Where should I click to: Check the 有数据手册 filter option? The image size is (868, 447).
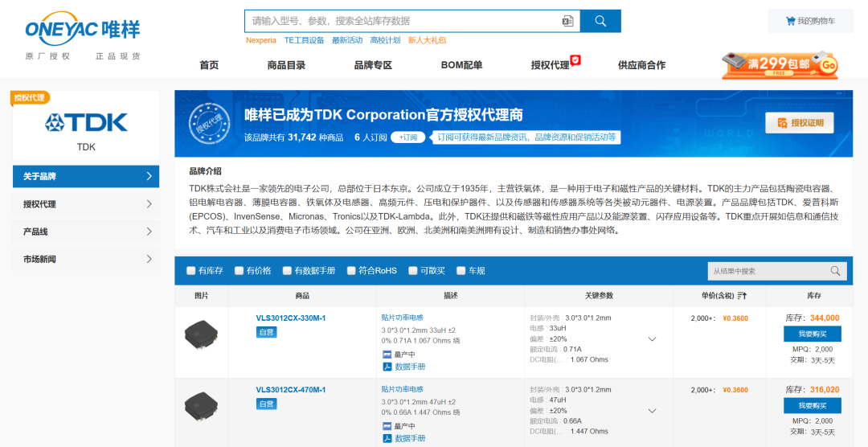point(287,271)
